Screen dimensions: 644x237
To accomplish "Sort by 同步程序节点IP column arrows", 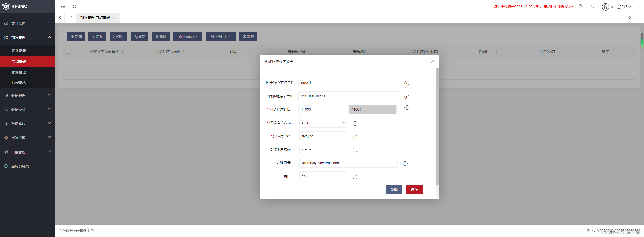I will point(184,51).
